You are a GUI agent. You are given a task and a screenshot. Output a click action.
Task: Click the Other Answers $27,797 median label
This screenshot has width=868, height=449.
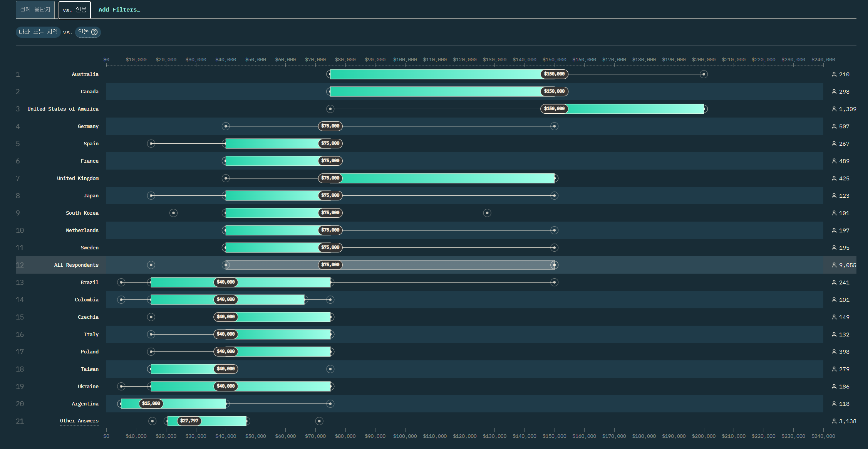[x=189, y=421]
